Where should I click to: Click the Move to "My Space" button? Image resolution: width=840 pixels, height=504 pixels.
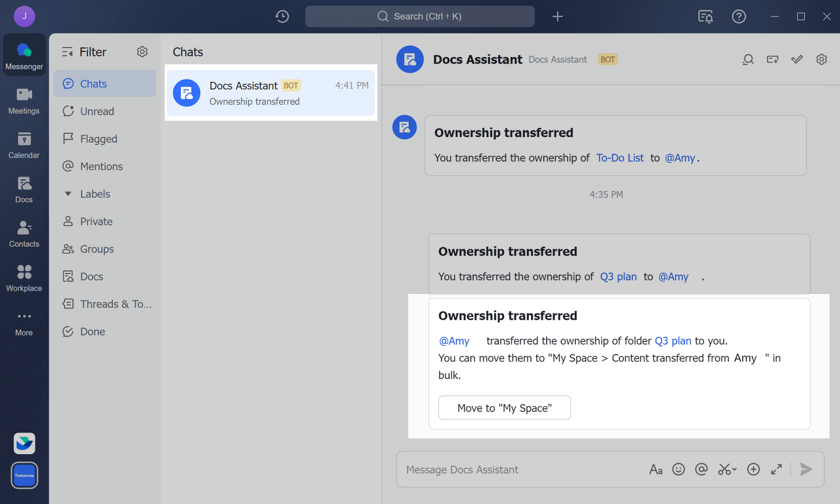(x=504, y=408)
